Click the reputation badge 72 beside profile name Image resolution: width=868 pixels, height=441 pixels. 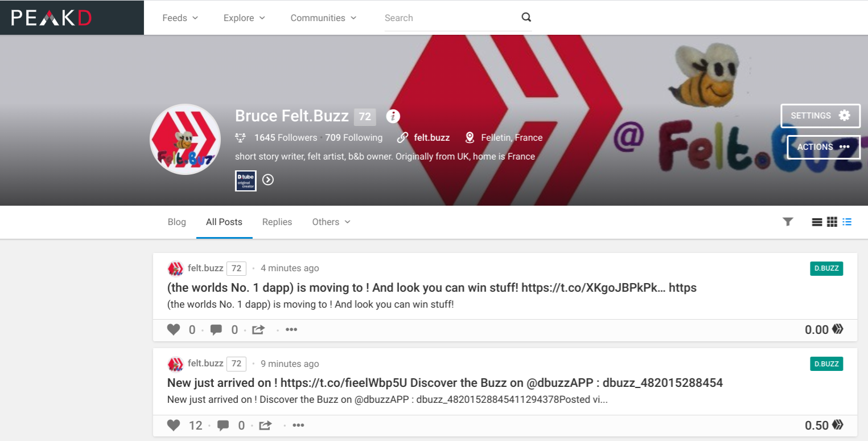365,117
